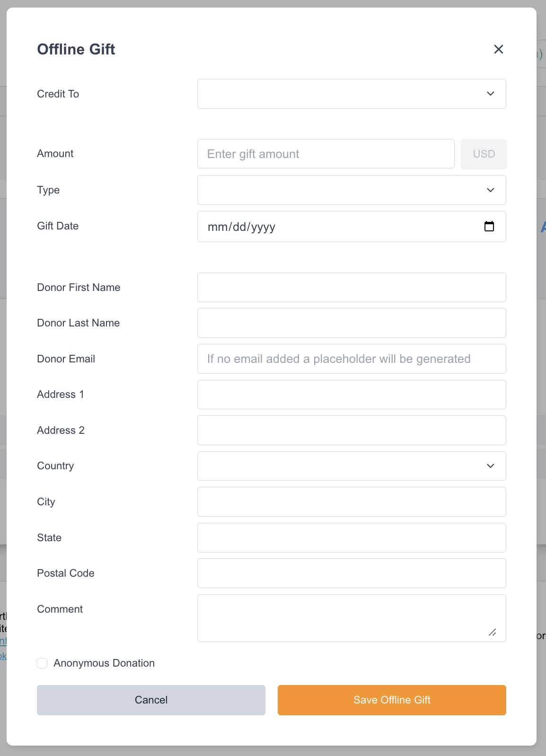Click the Gift Date mm/dd/yyyy field
The image size is (546, 756).
pyautogui.click(x=331, y=227)
